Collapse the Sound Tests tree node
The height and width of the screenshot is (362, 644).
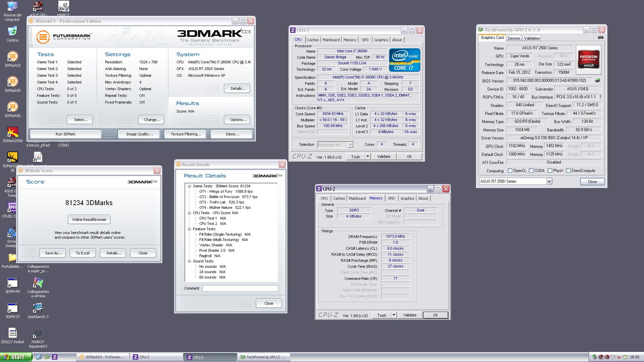coord(189,261)
